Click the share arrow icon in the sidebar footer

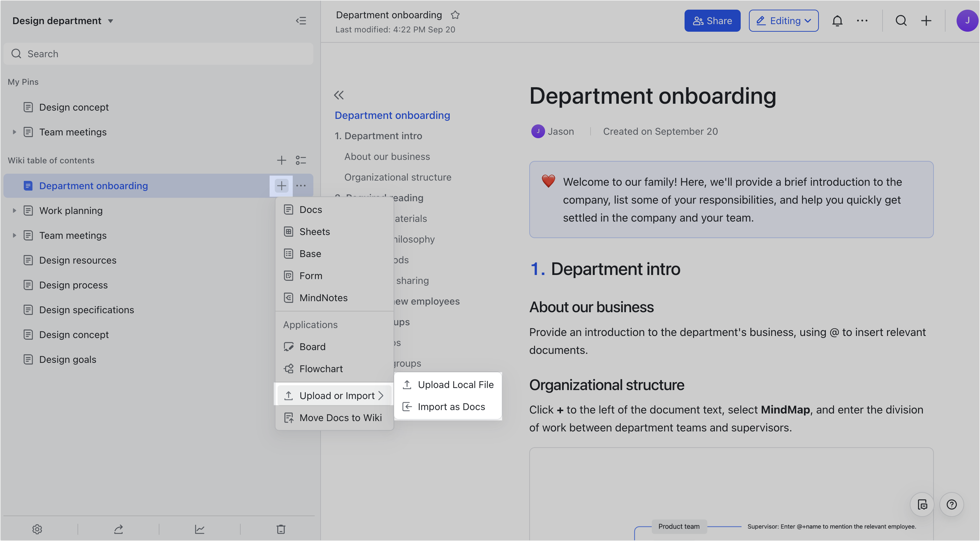pyautogui.click(x=118, y=529)
